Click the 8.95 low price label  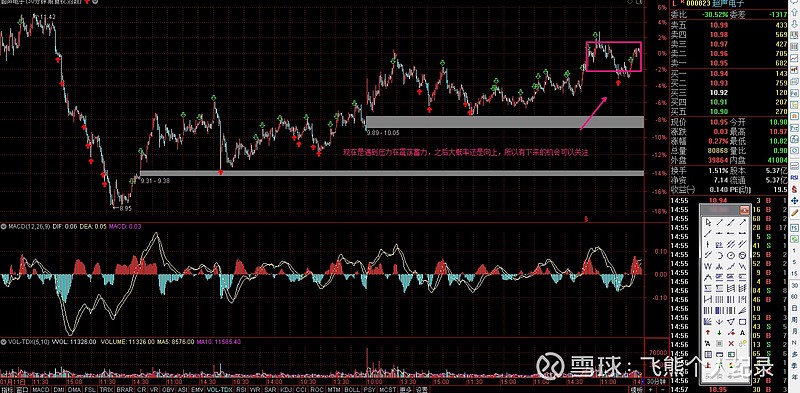(126, 208)
